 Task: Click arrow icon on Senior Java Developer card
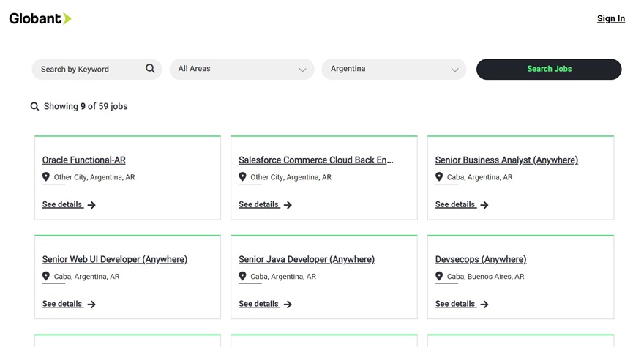[x=288, y=305]
